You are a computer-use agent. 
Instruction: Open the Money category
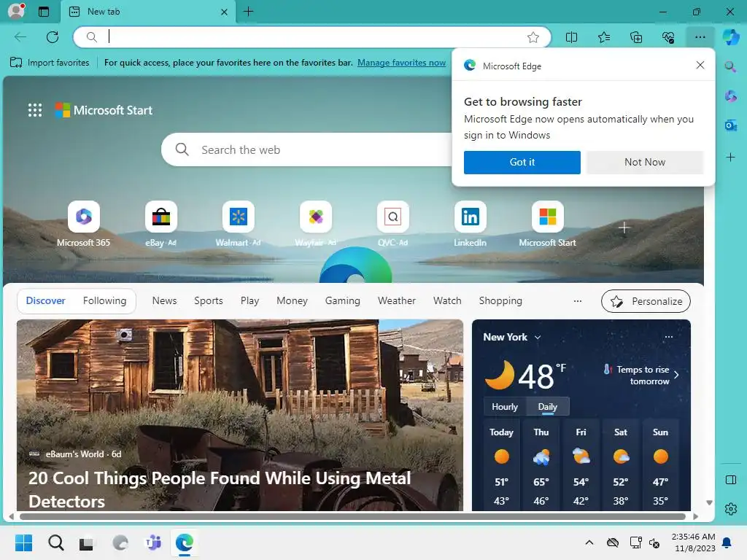point(292,301)
